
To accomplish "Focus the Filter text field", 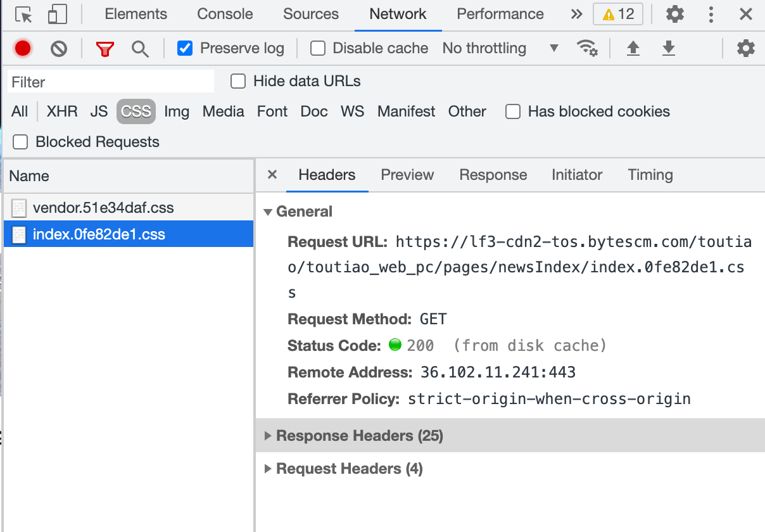I will (111, 82).
